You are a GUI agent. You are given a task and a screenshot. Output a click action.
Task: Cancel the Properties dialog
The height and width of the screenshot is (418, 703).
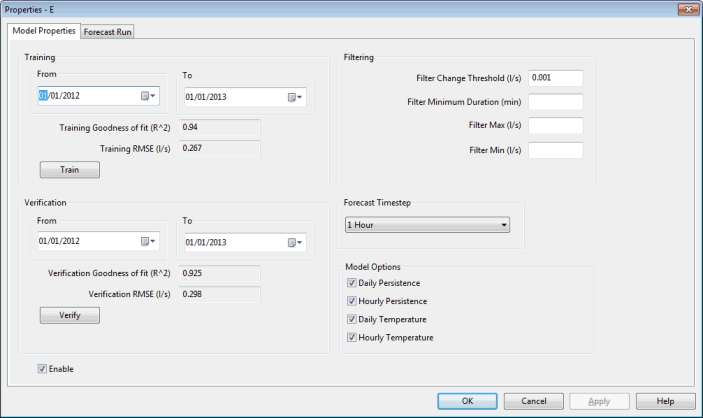pos(534,401)
